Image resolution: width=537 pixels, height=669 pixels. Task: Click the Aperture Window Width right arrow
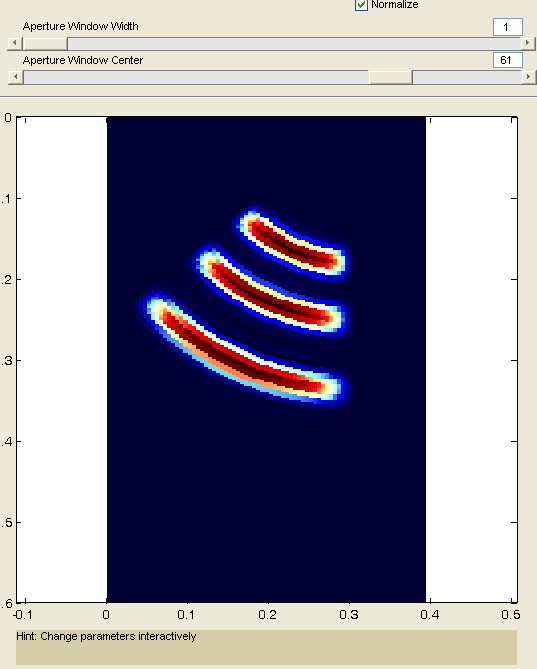point(528,43)
